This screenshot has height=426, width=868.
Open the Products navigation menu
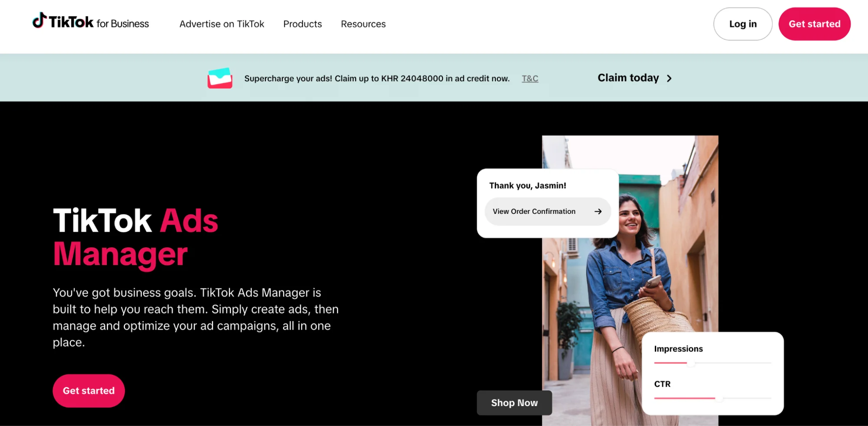(302, 24)
